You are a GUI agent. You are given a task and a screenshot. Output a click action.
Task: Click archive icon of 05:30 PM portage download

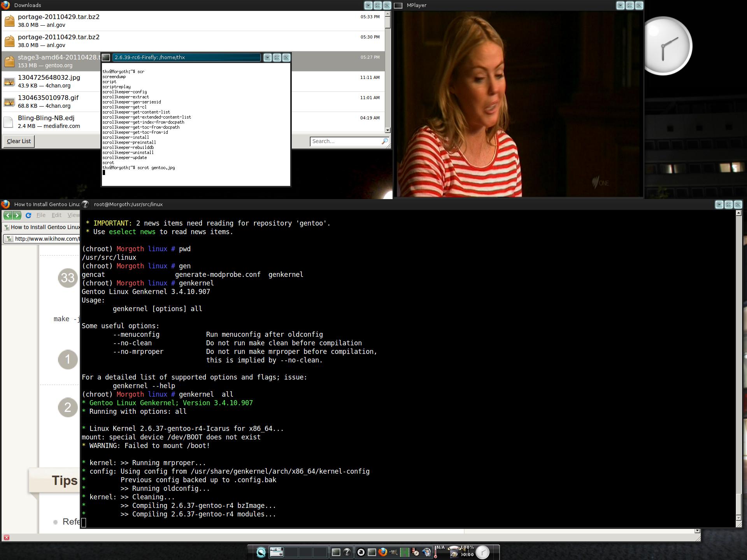pyautogui.click(x=9, y=41)
